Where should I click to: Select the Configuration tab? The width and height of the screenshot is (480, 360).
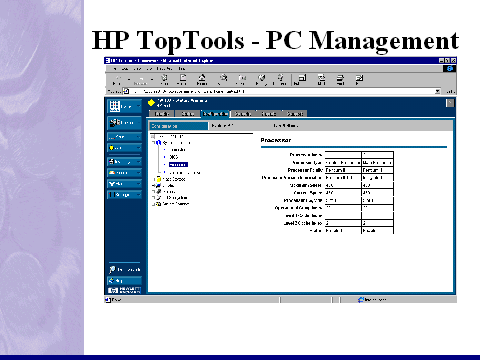point(215,114)
